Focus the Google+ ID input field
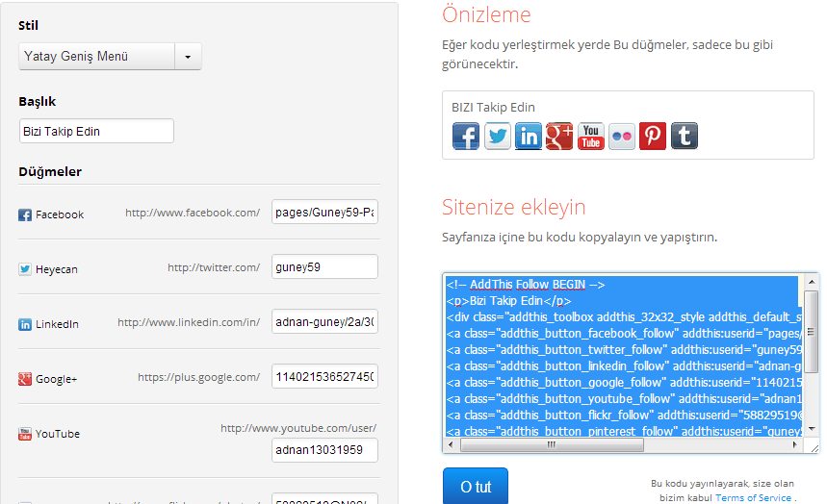Screen dimensions: 827x504 [324, 376]
